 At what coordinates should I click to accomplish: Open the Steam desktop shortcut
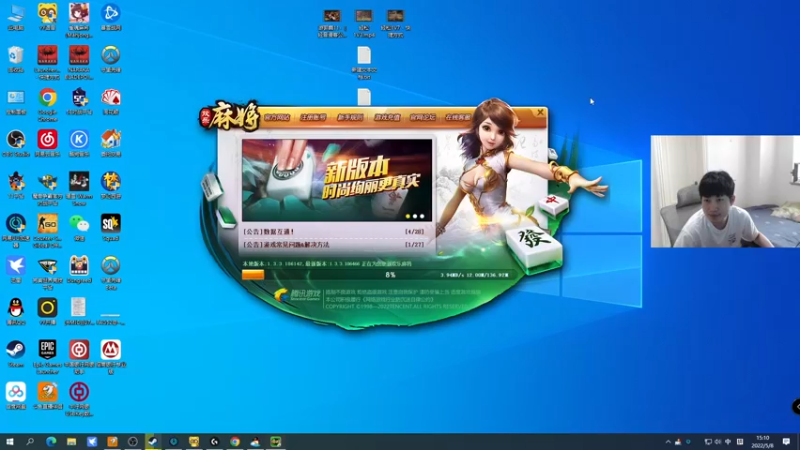point(16,351)
